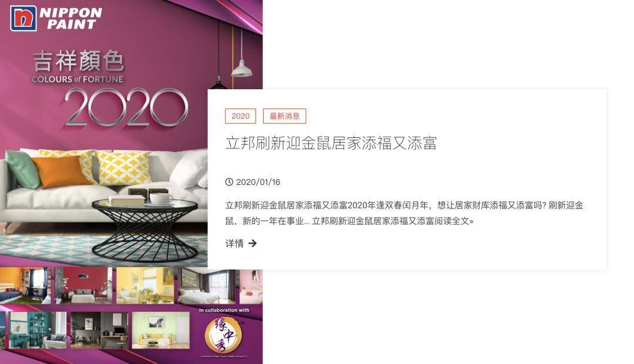The image size is (634, 364).
Task: Click the red wall bedroom thumbnail
Action: point(84,285)
